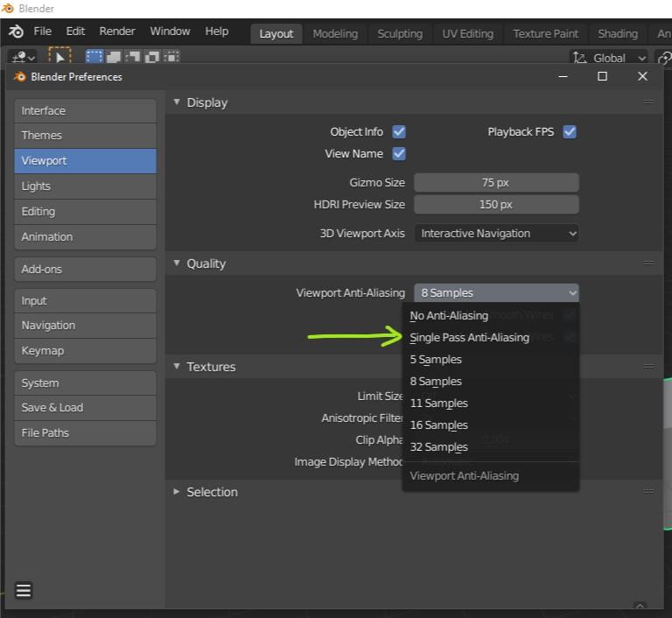Click the Blender Preferences window logo
This screenshot has height=618, width=672.
[20, 77]
